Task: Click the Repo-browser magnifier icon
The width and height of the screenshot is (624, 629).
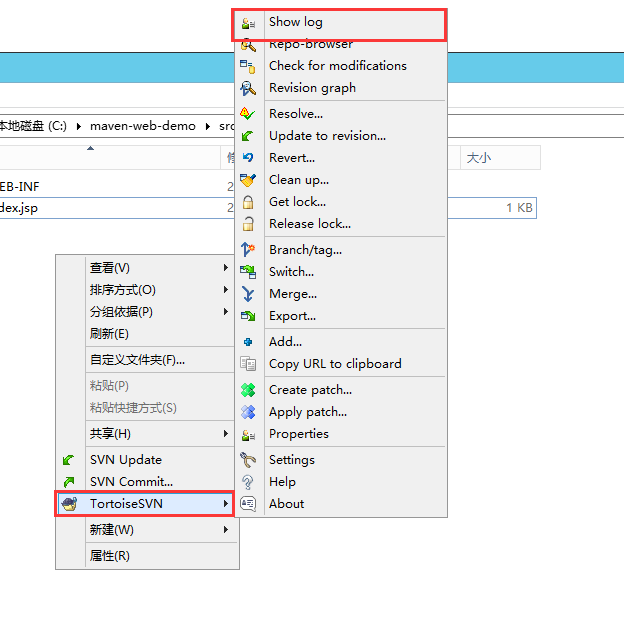Action: click(x=248, y=45)
